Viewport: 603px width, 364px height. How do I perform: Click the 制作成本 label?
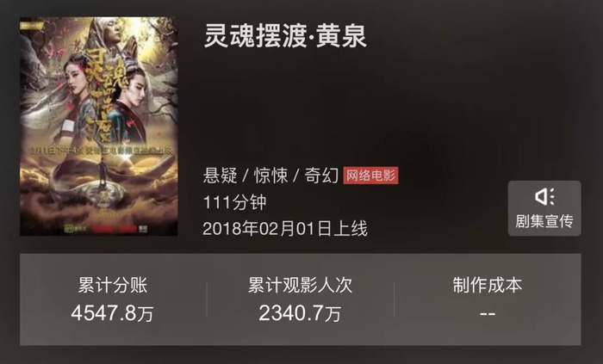(x=488, y=286)
